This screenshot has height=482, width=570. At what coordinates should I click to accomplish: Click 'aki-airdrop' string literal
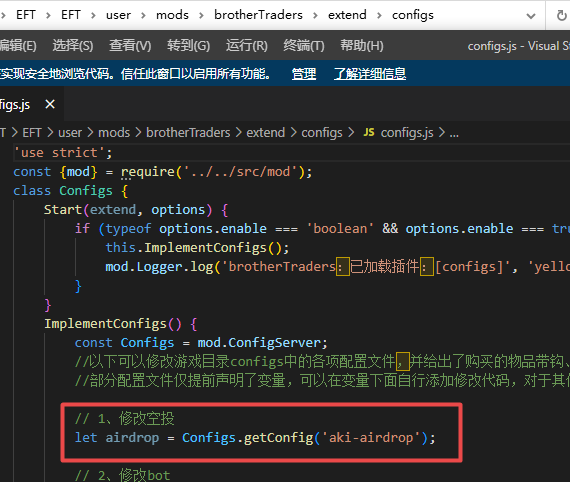pos(371,438)
